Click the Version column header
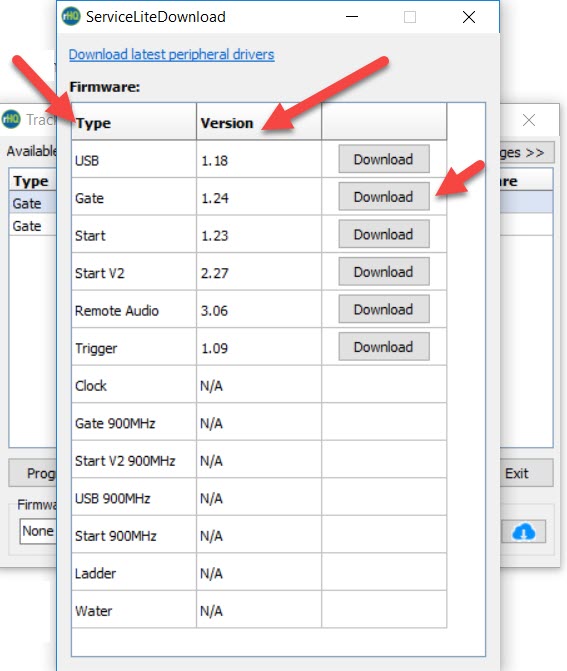 point(259,122)
